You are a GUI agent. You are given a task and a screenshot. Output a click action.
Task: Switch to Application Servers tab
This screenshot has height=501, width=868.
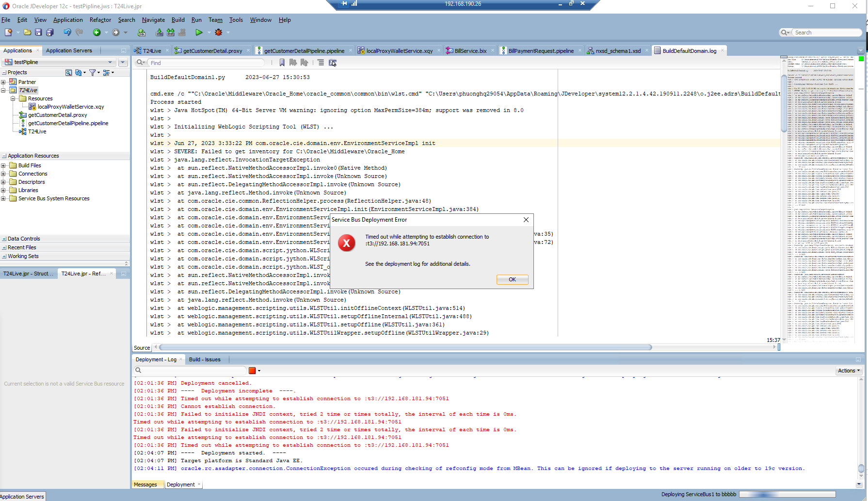[x=69, y=50]
